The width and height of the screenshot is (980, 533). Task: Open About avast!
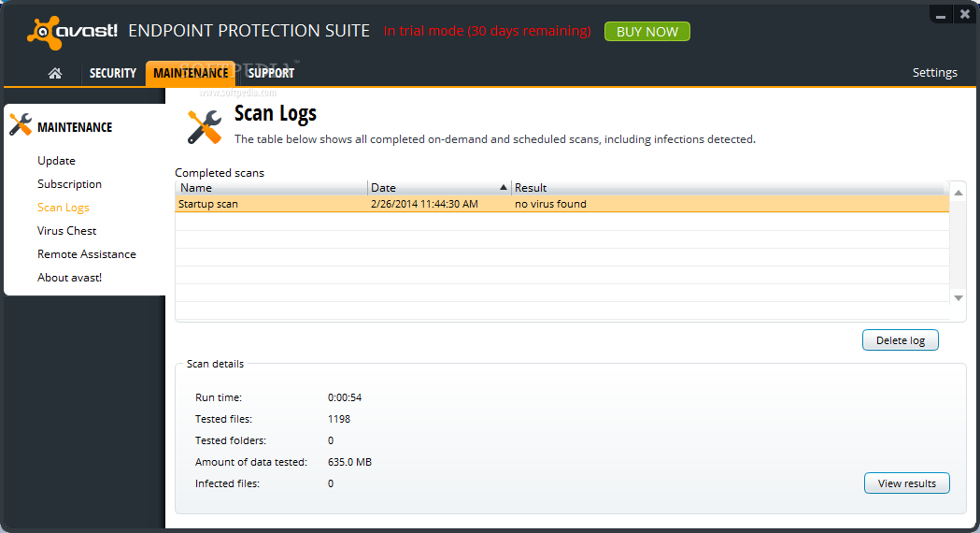point(69,277)
